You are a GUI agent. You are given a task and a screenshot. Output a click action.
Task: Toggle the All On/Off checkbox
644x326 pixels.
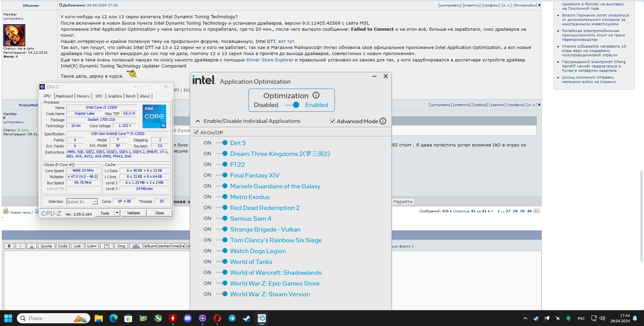196,133
